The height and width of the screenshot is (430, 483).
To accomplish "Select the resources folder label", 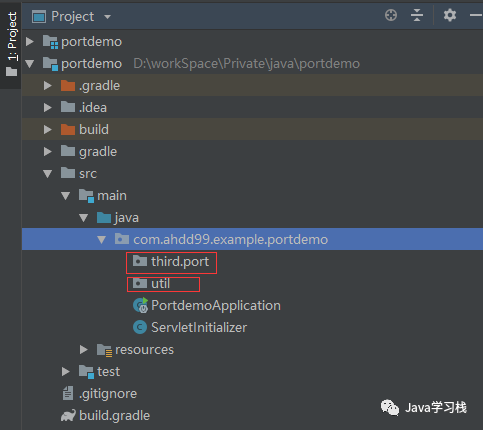I will (144, 350).
